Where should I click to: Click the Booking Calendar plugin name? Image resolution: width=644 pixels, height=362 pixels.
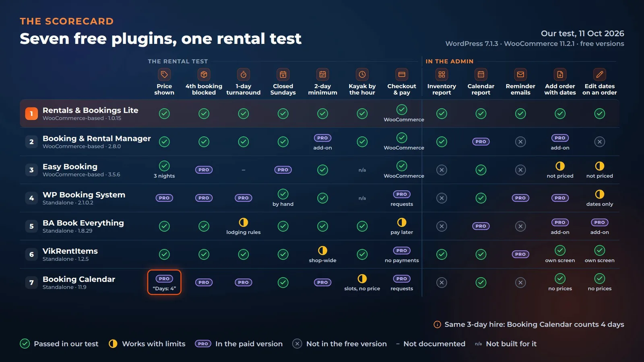(79, 279)
